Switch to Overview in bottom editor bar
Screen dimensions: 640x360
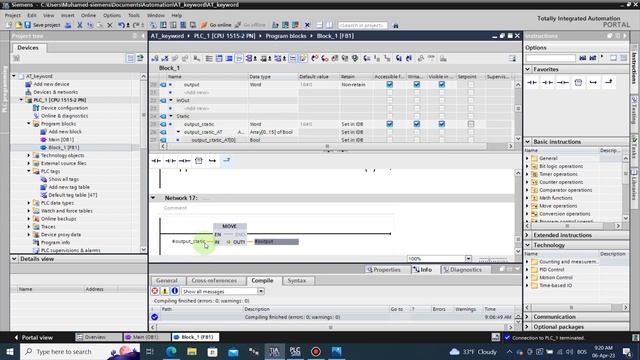[x=98, y=337]
